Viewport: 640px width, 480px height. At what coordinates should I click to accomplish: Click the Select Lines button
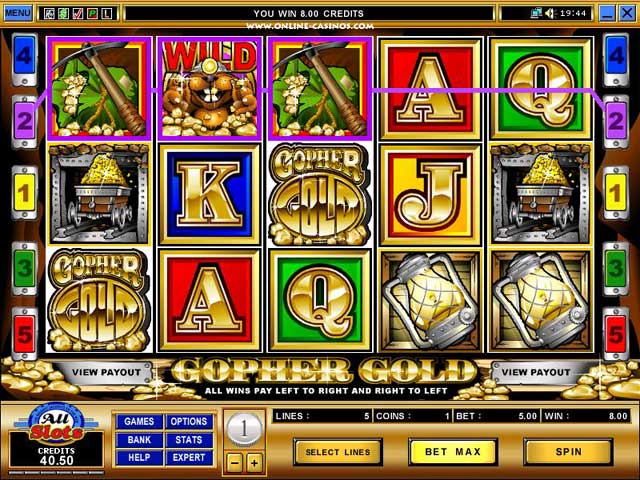[338, 452]
